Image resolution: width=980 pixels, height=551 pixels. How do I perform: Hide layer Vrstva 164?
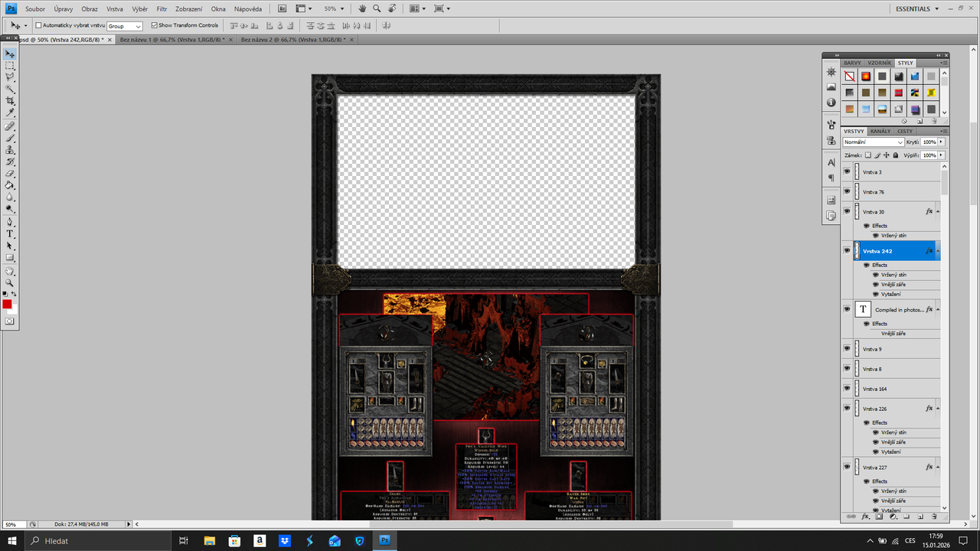click(847, 388)
